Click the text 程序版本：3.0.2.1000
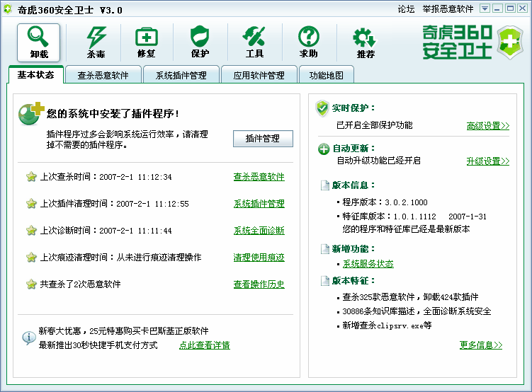 click(x=385, y=202)
